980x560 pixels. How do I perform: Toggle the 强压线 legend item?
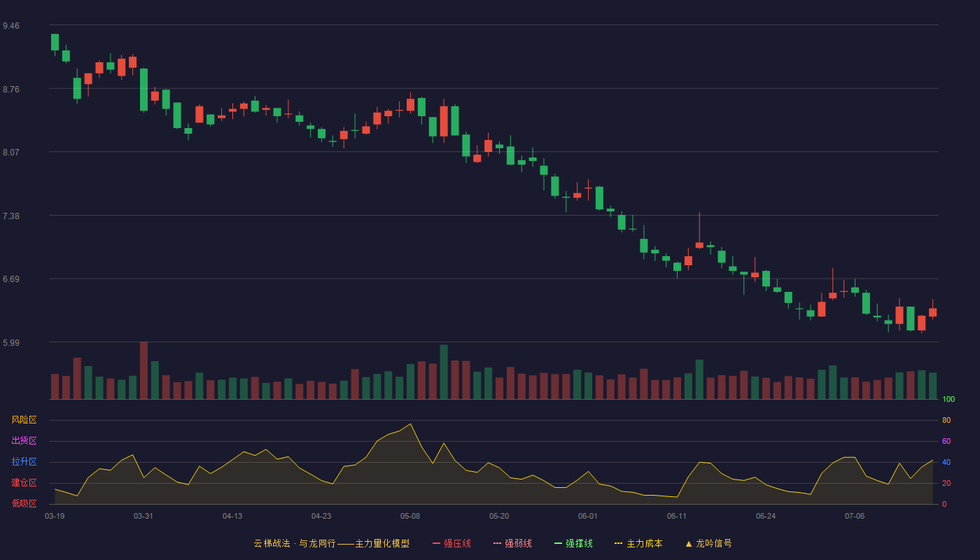point(451,543)
